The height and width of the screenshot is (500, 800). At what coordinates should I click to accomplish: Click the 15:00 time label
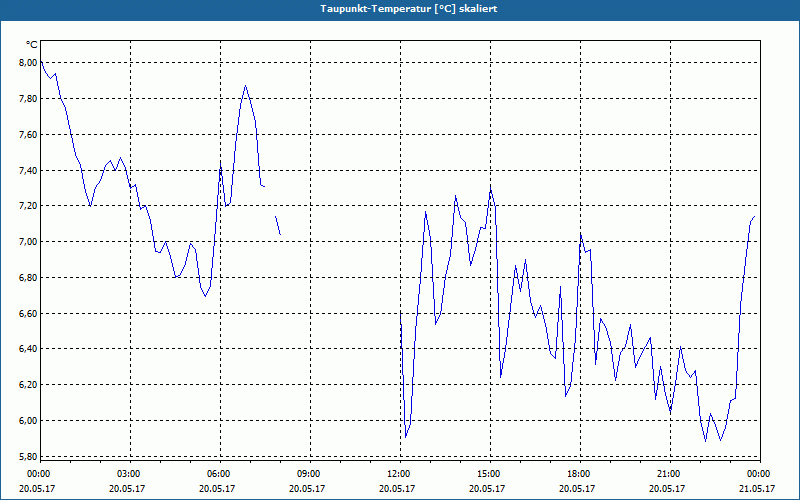[489, 474]
